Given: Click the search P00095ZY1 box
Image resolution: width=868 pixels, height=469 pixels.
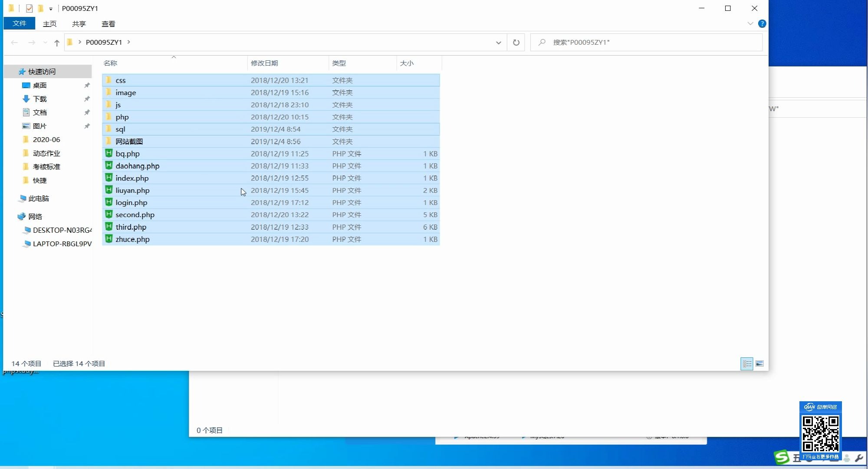Looking at the screenshot, I should [x=646, y=43].
